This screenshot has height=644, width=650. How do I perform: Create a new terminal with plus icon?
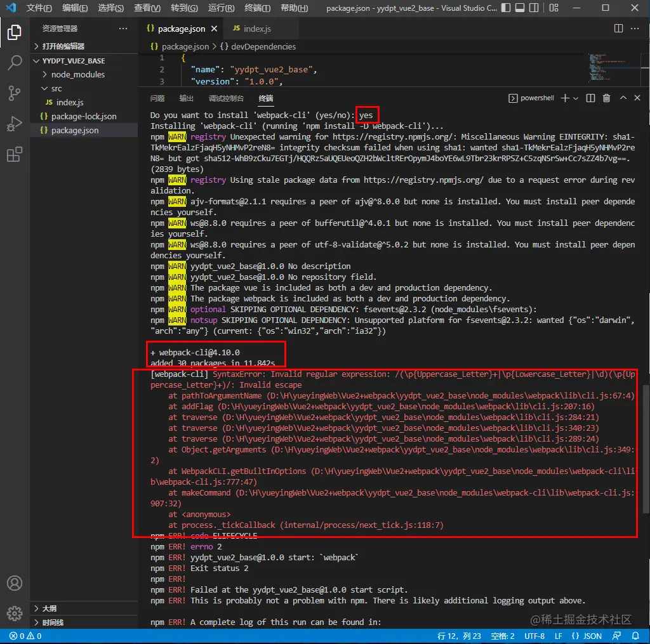564,98
